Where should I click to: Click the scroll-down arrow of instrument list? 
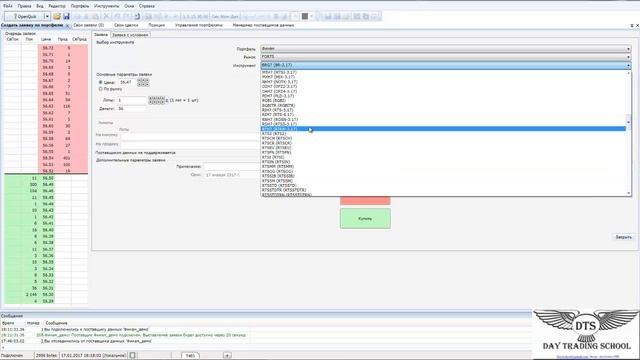click(629, 193)
